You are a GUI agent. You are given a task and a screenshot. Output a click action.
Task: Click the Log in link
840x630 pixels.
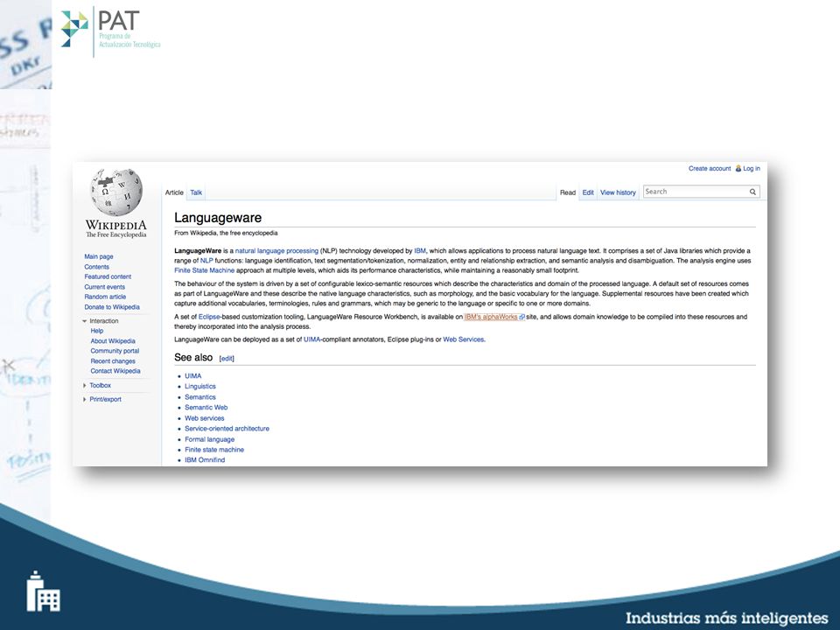point(751,168)
